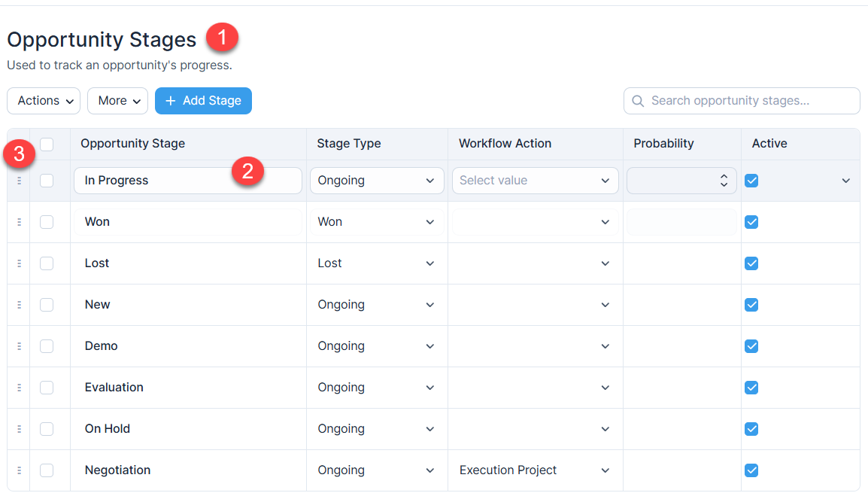Click the drag handle of the On Hold row
Image resolution: width=868 pixels, height=496 pixels.
pyautogui.click(x=19, y=429)
